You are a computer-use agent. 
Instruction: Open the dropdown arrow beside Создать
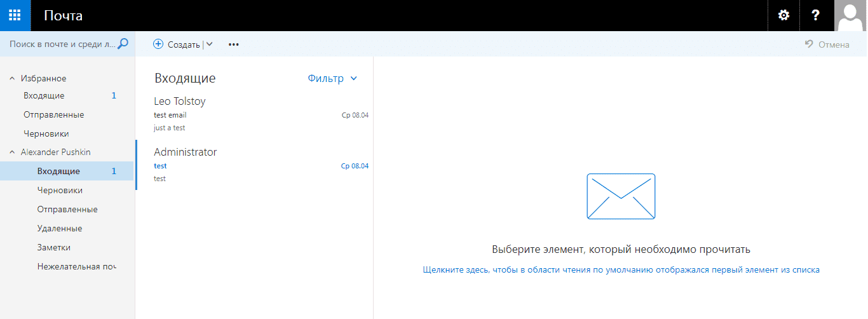coord(209,44)
